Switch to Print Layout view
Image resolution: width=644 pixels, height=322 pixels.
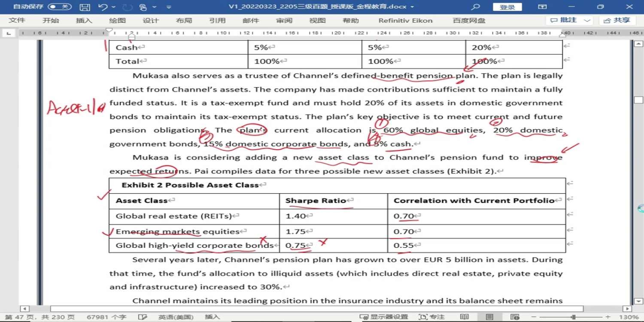coord(489,317)
